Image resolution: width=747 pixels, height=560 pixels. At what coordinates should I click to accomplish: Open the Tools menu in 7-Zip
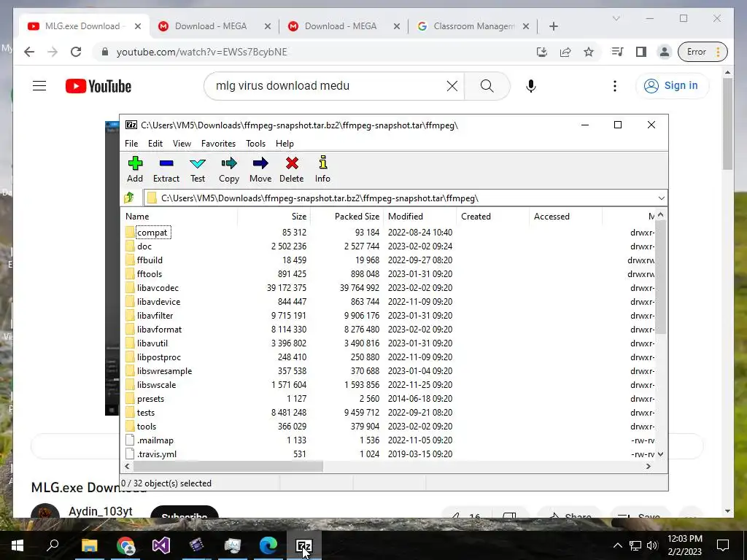[x=255, y=144]
